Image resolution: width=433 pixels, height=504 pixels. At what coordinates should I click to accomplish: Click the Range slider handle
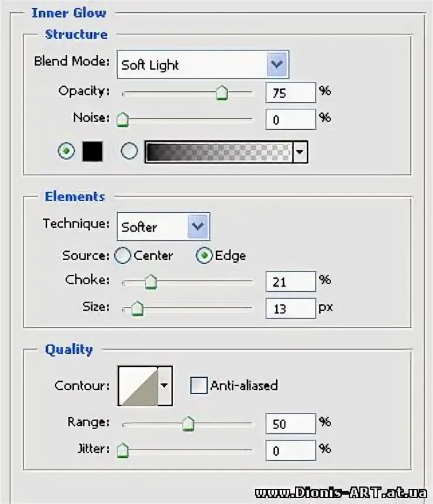[x=188, y=423]
